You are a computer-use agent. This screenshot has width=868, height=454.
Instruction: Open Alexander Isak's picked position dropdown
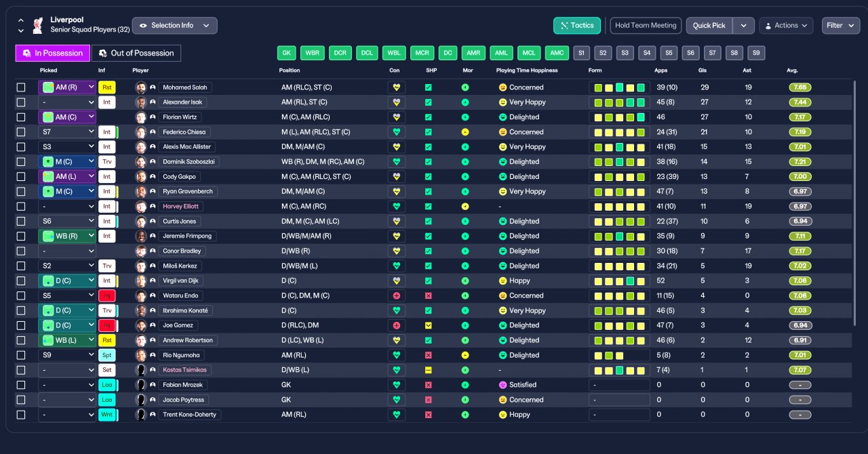(x=67, y=102)
